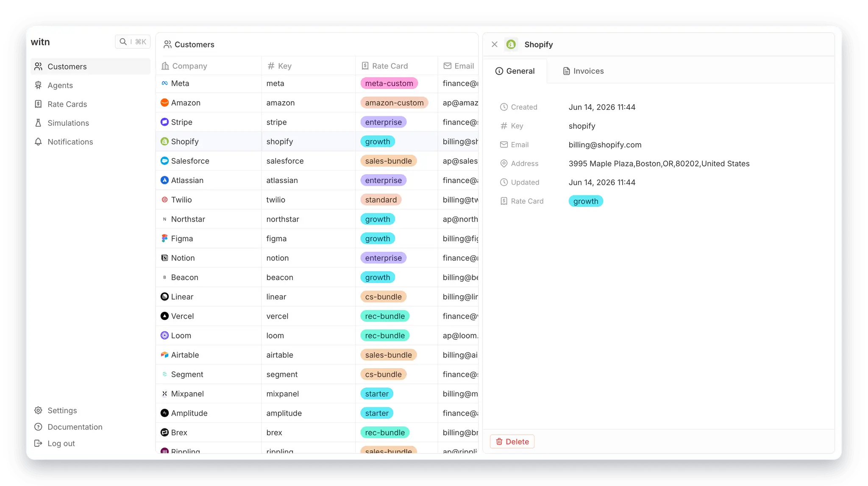Screen dimensions: 868x486
Task: Click the Simulations flask icon
Action: coord(38,123)
